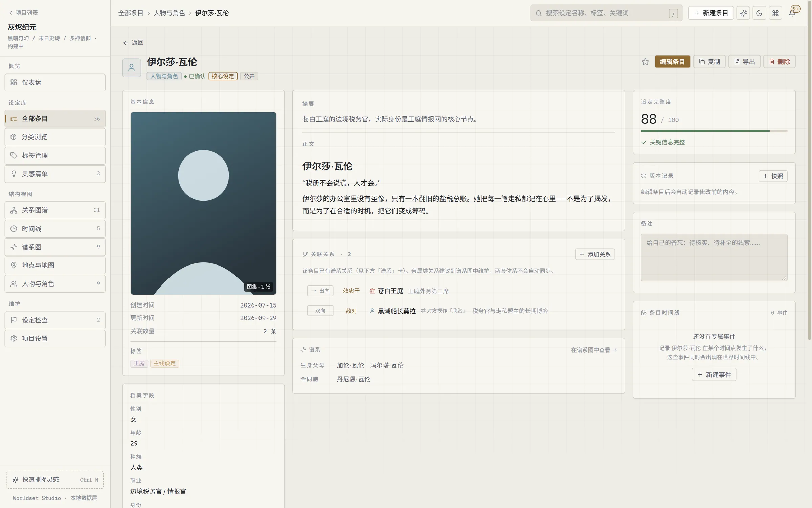Viewport: 812px width, 508px height.
Task: Open 仪表盘 dashboard in sidebar
Action: (x=55, y=82)
